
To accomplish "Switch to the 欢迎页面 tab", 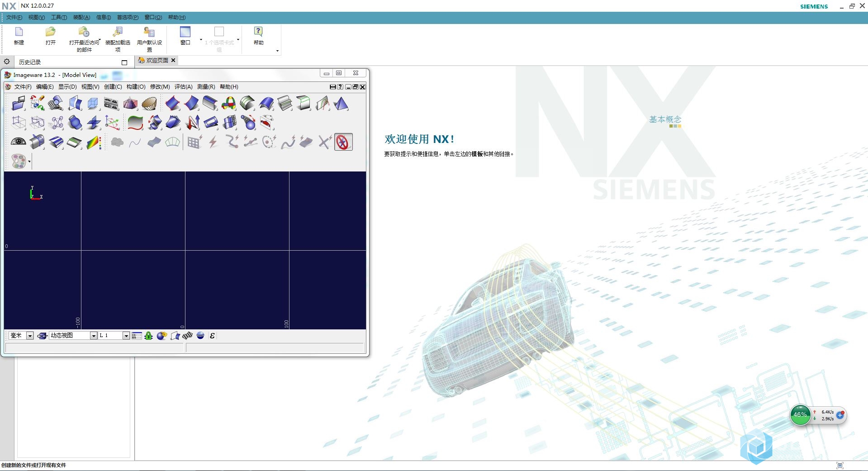I will [157, 60].
